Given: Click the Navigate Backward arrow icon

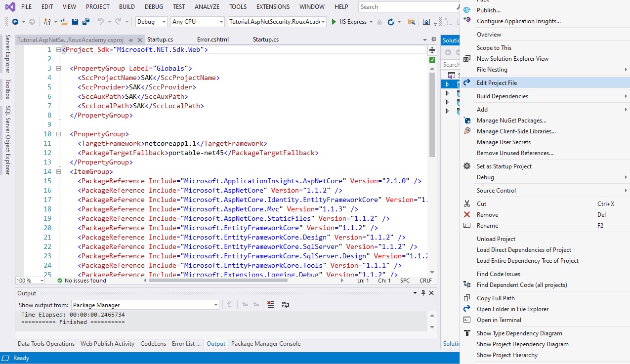Looking at the screenshot, I should coord(15,22).
